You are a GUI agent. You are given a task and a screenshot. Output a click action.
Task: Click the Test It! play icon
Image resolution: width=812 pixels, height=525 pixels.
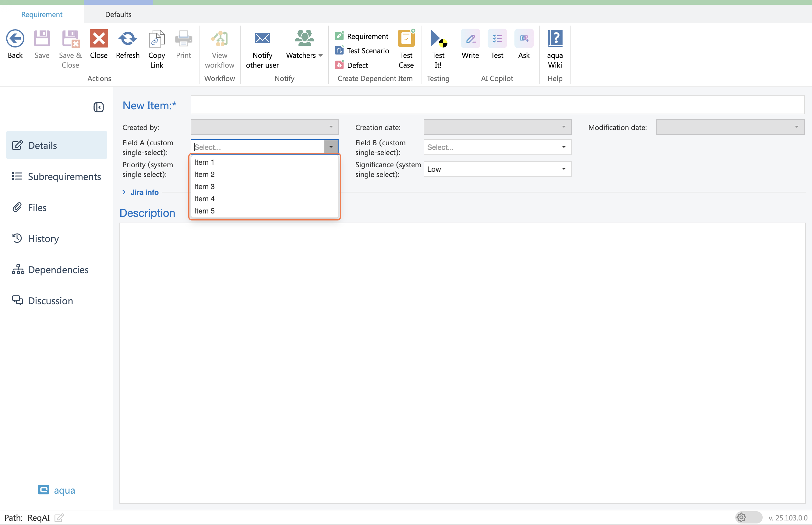pyautogui.click(x=438, y=38)
